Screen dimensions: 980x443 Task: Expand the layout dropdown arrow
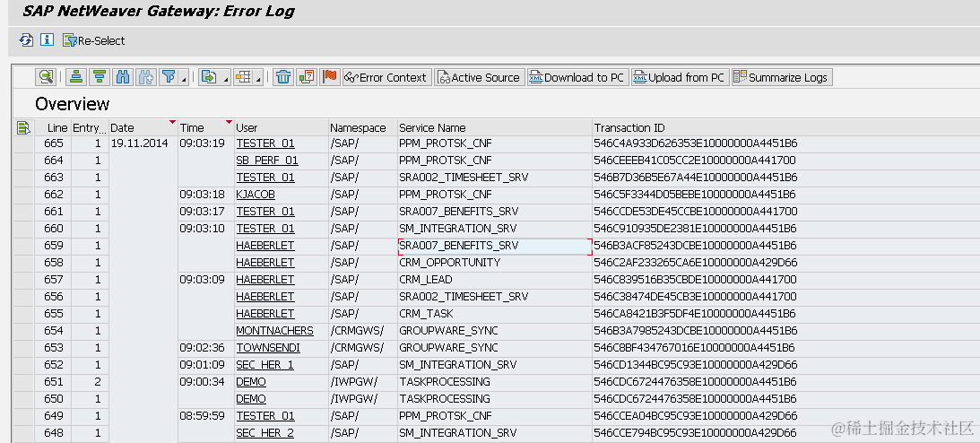(x=259, y=79)
